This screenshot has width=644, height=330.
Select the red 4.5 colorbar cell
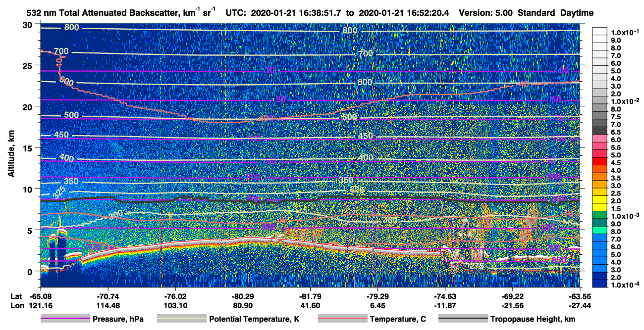(601, 162)
